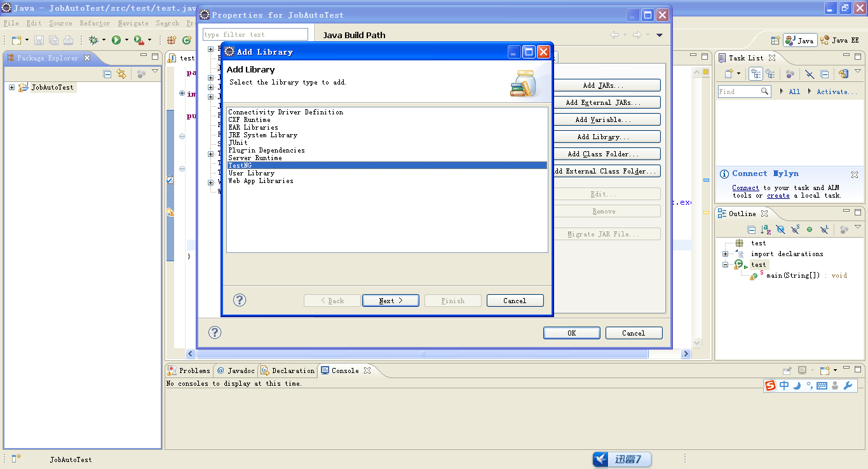The width and height of the screenshot is (868, 469).
Task: Click Add Class Folder button
Action: [x=603, y=154]
